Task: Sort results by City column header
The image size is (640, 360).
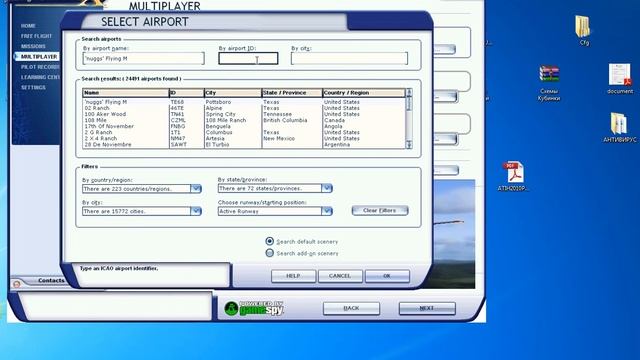Action: (x=233, y=93)
